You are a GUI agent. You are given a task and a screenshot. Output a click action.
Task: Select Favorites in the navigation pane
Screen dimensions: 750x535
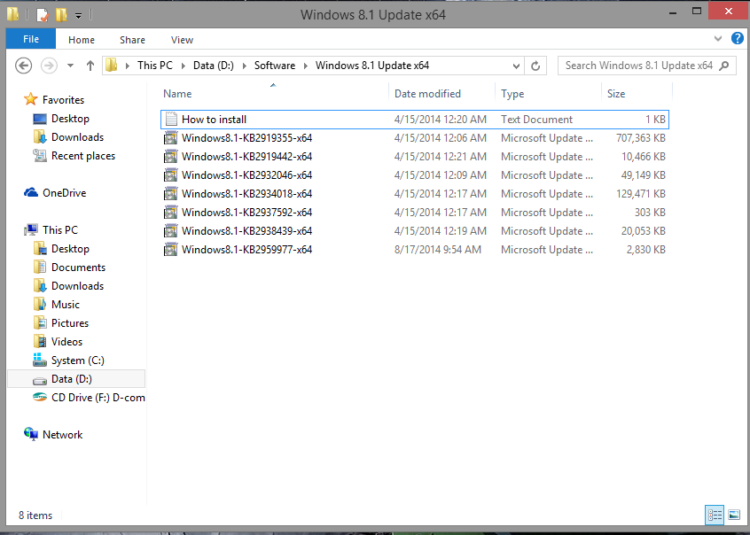click(63, 100)
